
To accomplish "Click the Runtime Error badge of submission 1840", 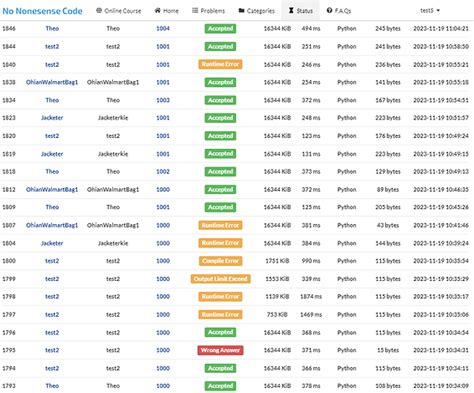I will click(x=220, y=64).
